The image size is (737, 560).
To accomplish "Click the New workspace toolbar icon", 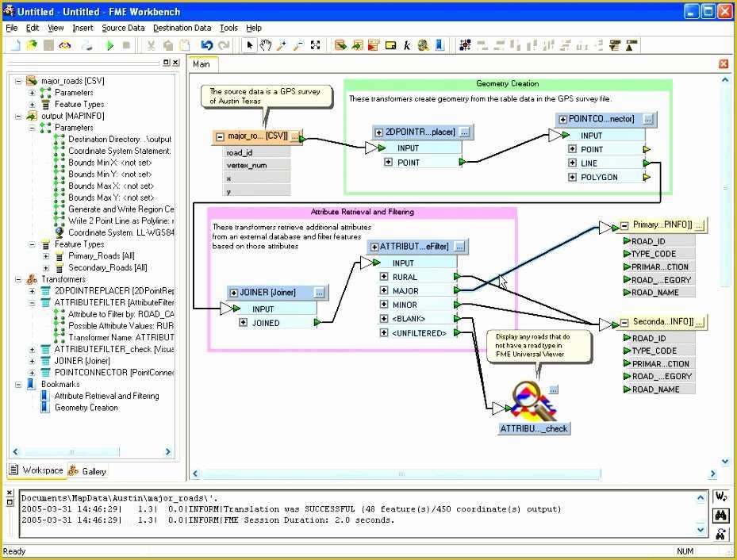I will 16,45.
